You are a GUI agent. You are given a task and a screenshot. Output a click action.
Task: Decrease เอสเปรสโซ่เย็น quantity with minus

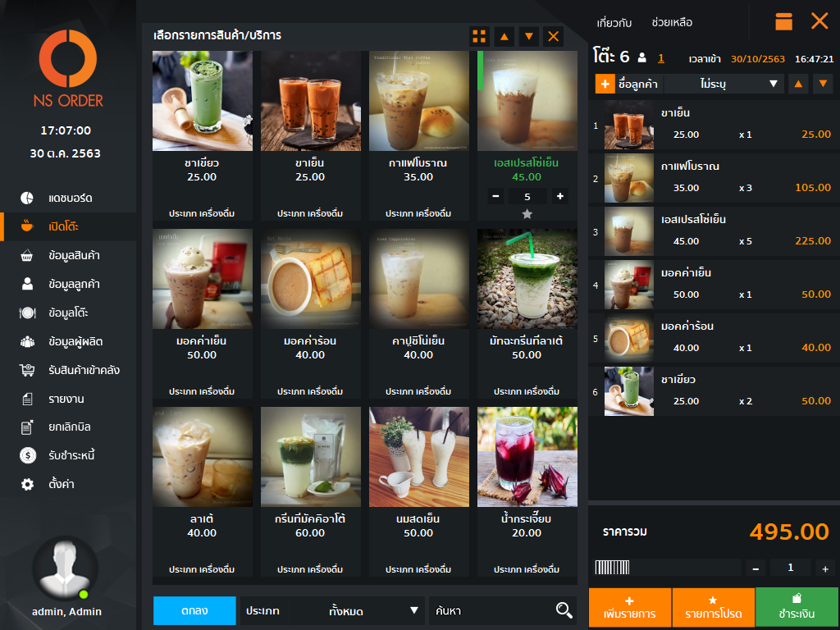(x=495, y=197)
